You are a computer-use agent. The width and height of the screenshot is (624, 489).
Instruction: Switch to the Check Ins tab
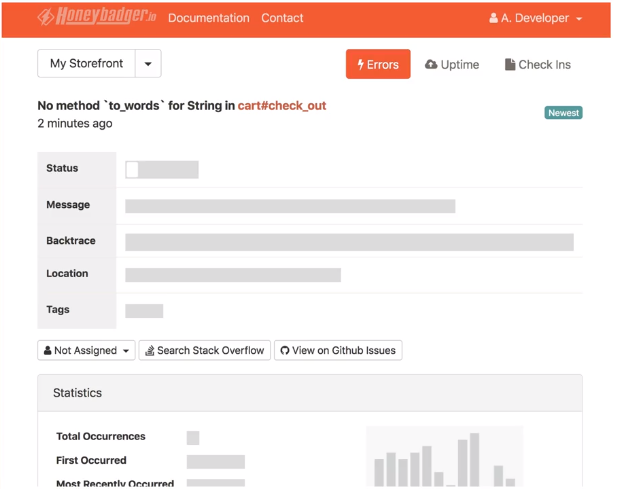coord(538,64)
